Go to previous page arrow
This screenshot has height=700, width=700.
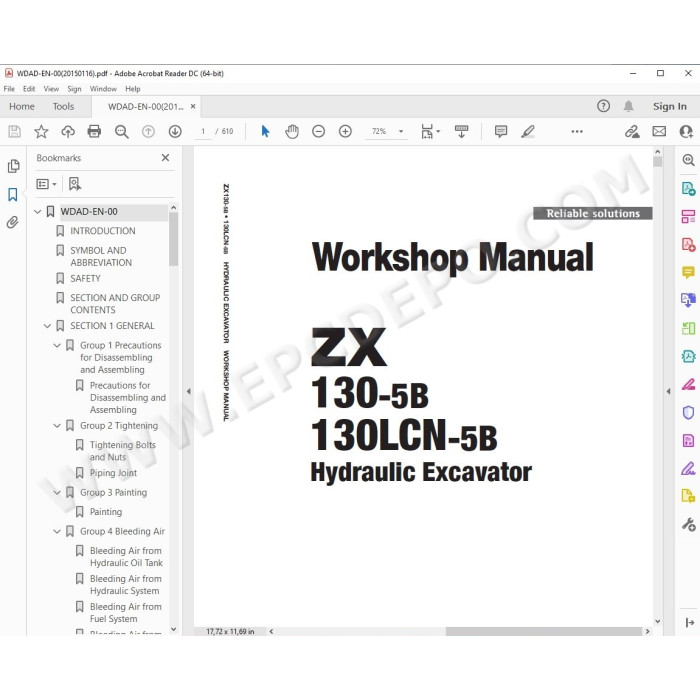(148, 131)
